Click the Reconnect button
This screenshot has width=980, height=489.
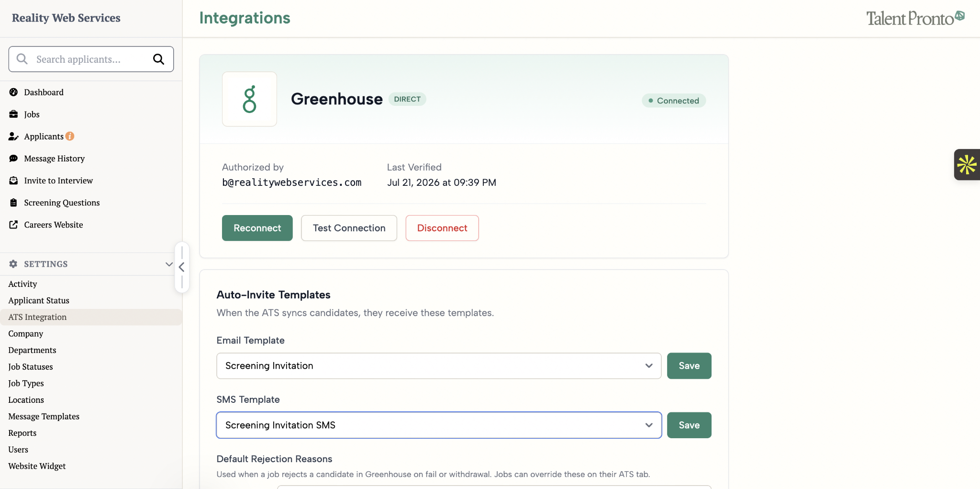click(x=257, y=228)
